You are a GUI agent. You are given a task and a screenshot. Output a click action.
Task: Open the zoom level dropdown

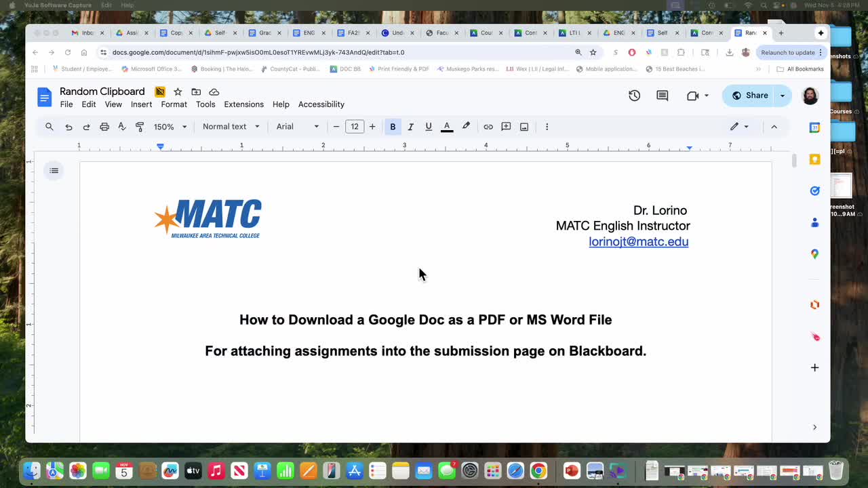coord(170,127)
